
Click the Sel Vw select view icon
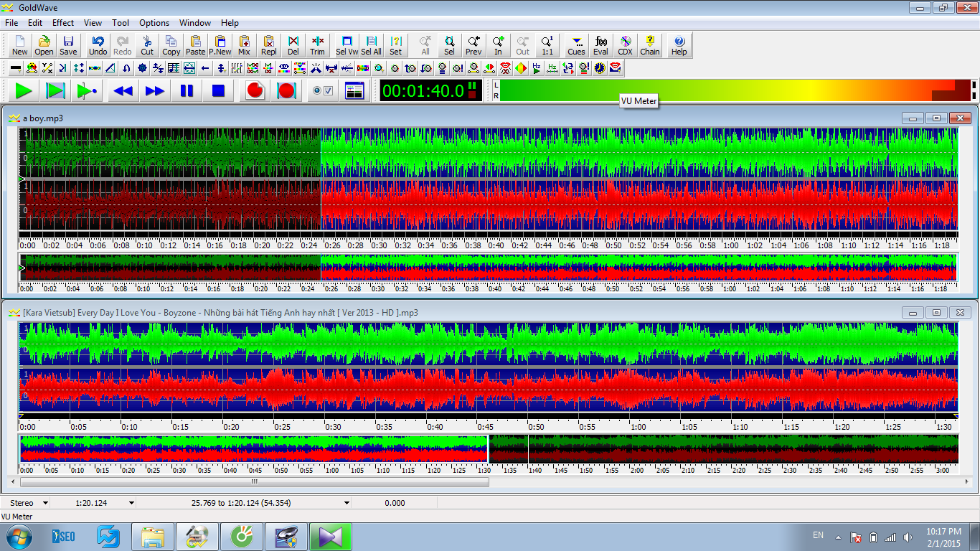coord(347,45)
